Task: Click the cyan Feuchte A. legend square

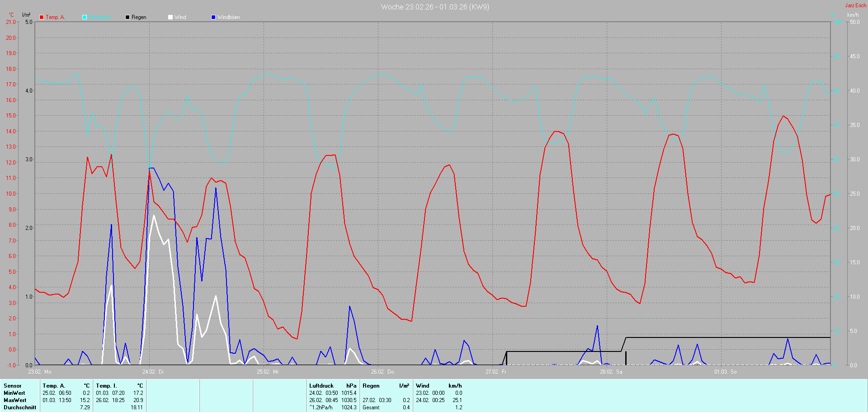Action: pos(85,17)
